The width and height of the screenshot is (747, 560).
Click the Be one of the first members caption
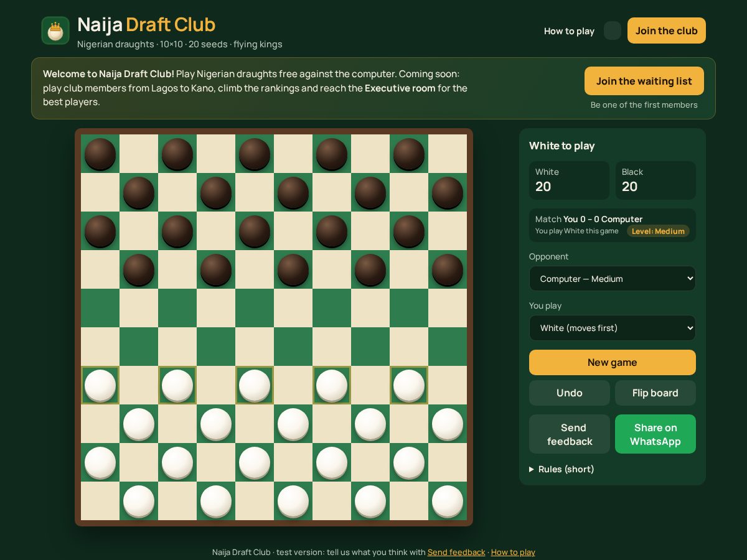pos(644,105)
